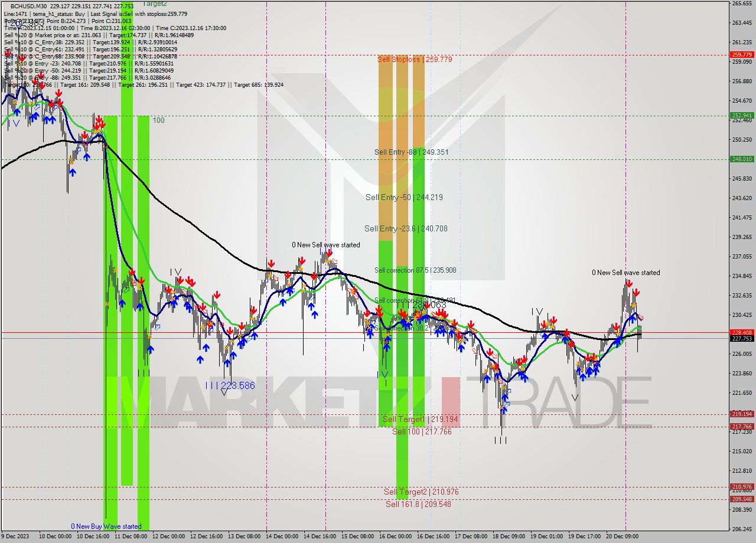Click the current price tag 227.753
Screen dimensions: 756x543
[742, 339]
